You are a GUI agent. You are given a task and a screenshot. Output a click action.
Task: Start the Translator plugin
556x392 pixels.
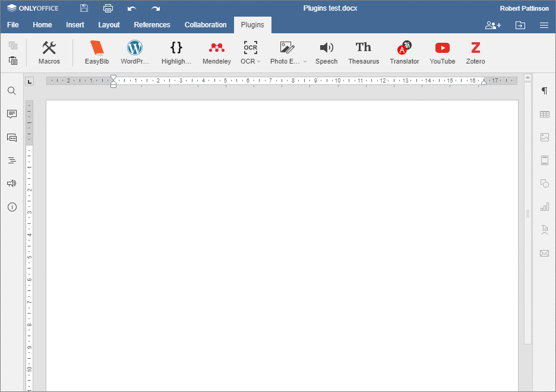[x=404, y=52]
